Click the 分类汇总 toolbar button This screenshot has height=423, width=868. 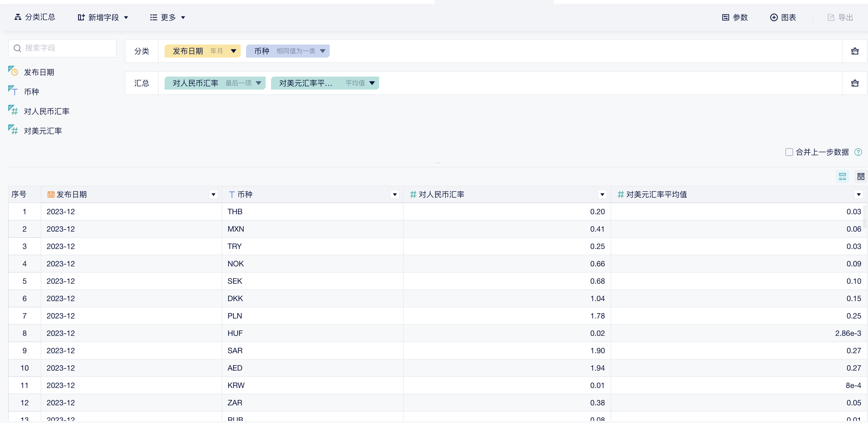click(x=35, y=17)
